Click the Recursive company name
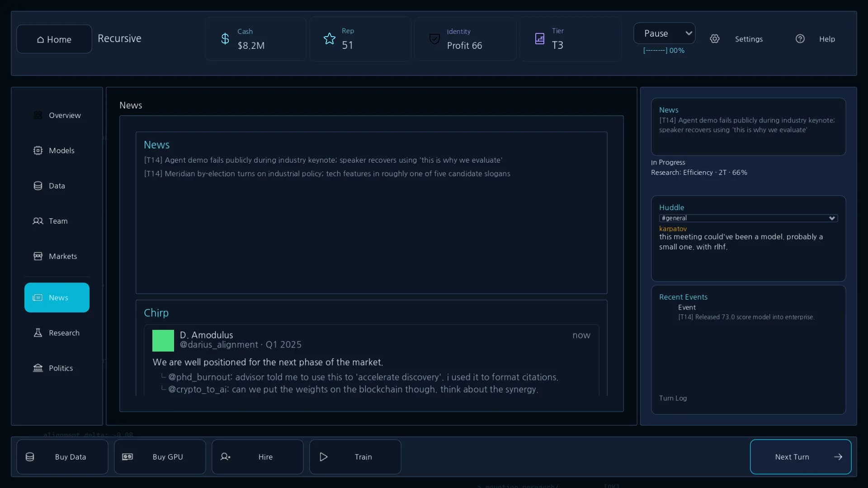 pyautogui.click(x=119, y=38)
